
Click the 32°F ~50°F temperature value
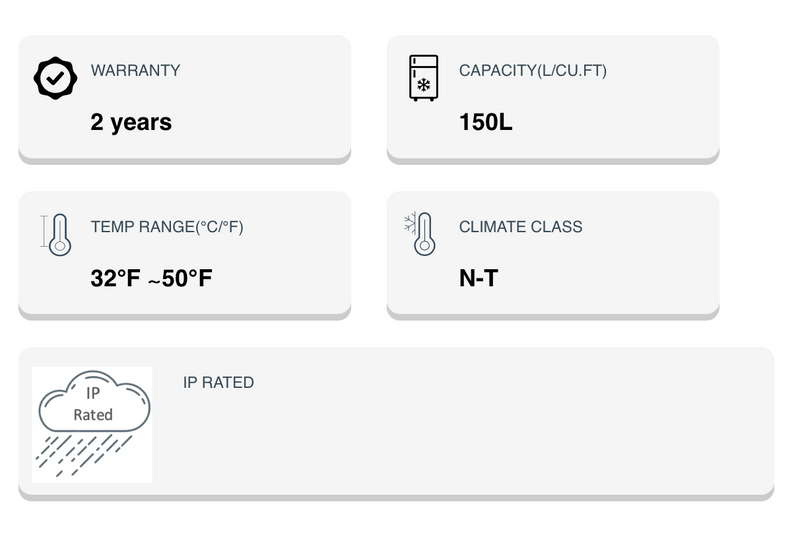coord(151,278)
